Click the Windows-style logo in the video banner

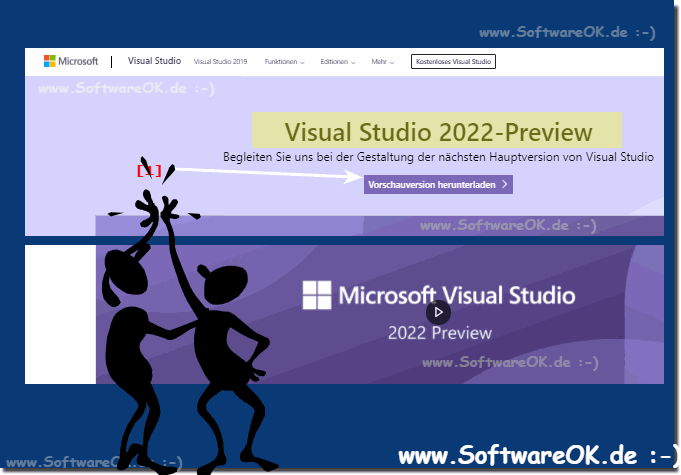click(317, 295)
